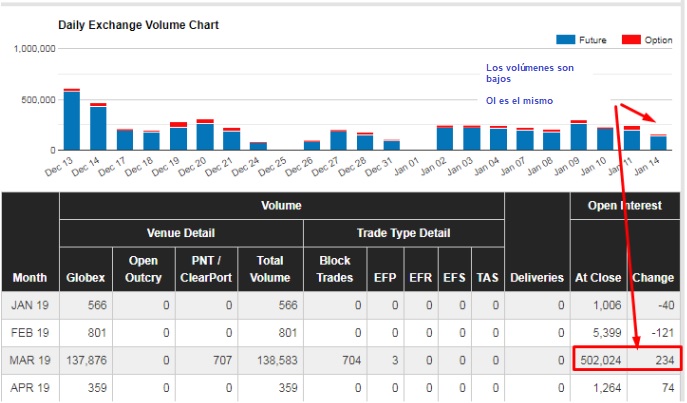The width and height of the screenshot is (687, 403).
Task: Select the Dec 13 volume bar
Action: 72,119
